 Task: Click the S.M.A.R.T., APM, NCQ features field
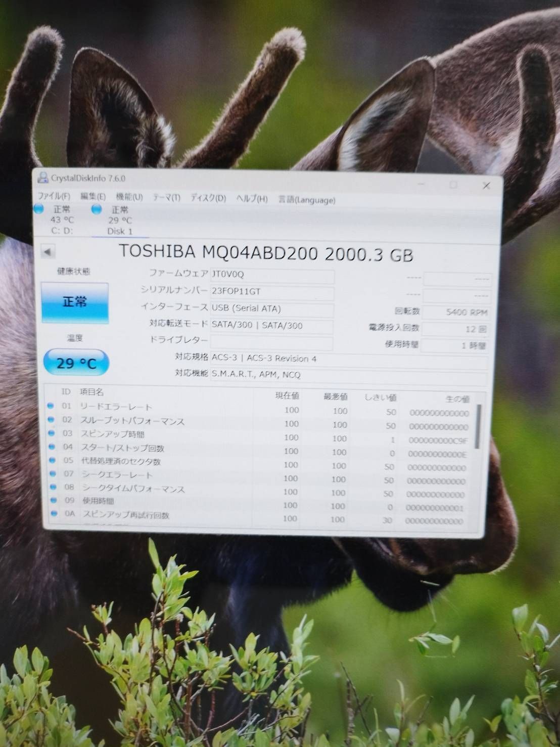tap(349, 376)
